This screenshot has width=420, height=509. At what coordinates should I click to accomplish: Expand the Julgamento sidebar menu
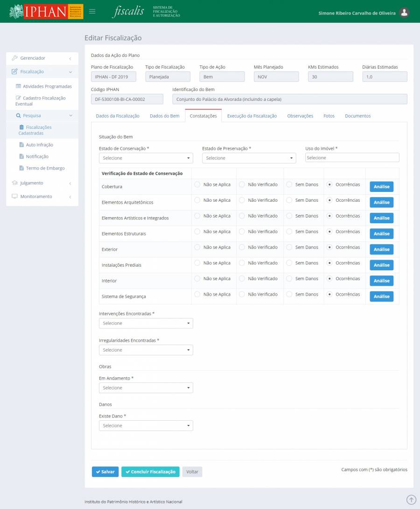[x=32, y=183]
